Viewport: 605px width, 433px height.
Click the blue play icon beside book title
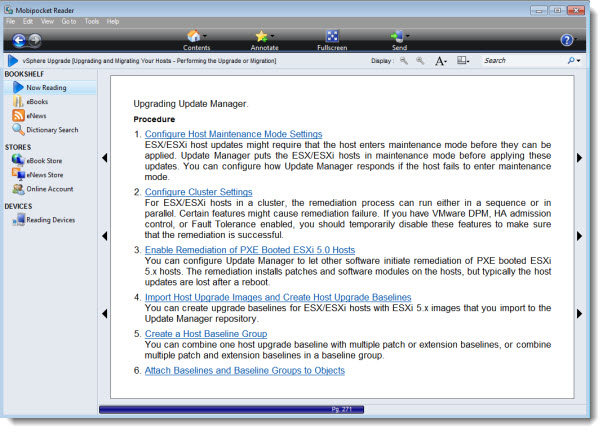[13, 61]
